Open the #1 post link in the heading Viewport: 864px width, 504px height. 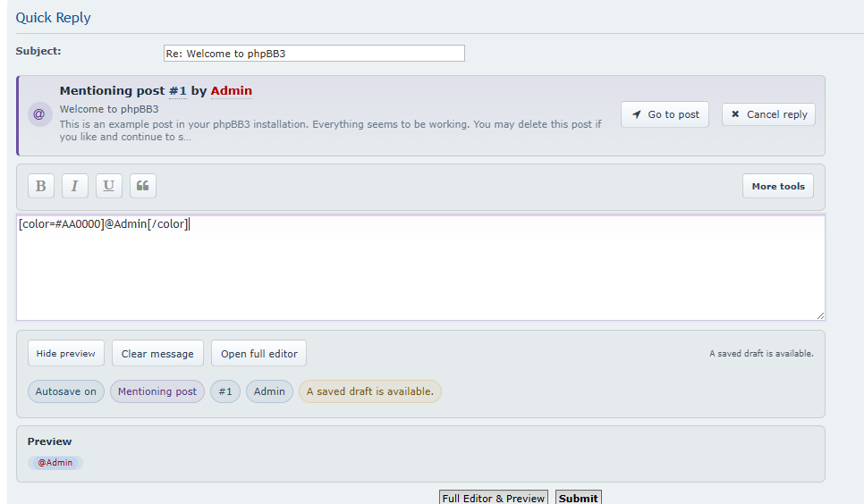[177, 91]
